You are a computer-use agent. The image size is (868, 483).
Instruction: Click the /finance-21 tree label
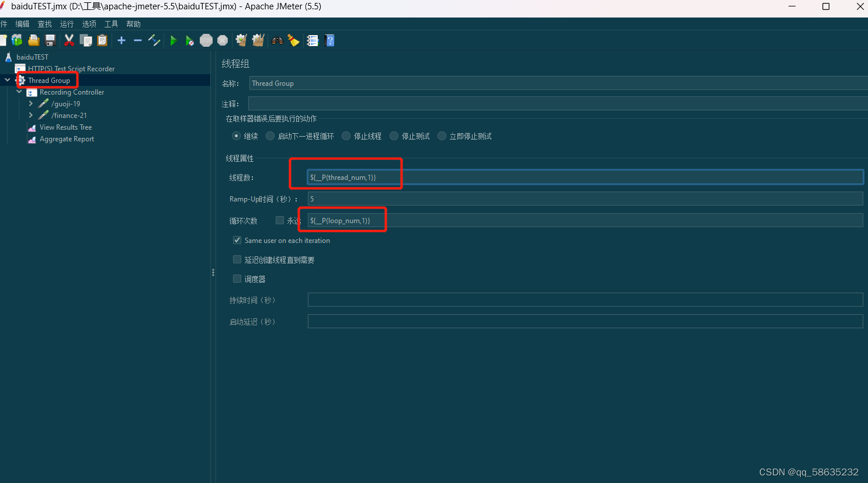[x=69, y=116]
